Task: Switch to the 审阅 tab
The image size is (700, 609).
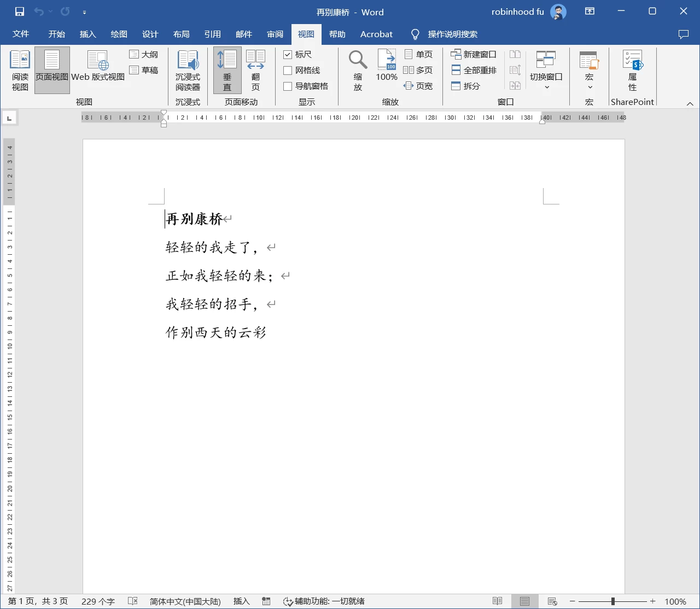Action: click(x=275, y=34)
